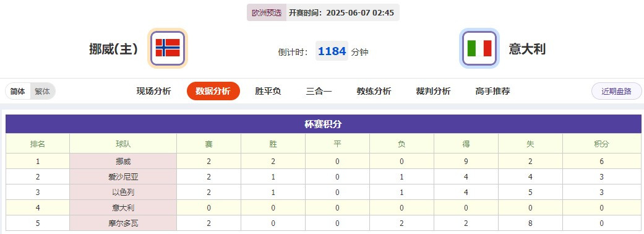This screenshot has height=234, width=644.
Task: Open the 胜平负 tab
Action: coord(268,91)
